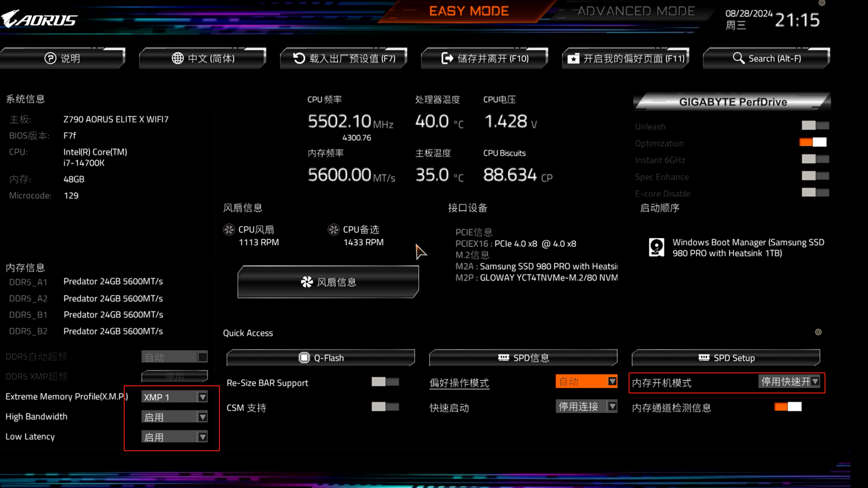Image resolution: width=868 pixels, height=488 pixels.
Task: Open the 内存开机模式 dropdown
Action: point(789,381)
